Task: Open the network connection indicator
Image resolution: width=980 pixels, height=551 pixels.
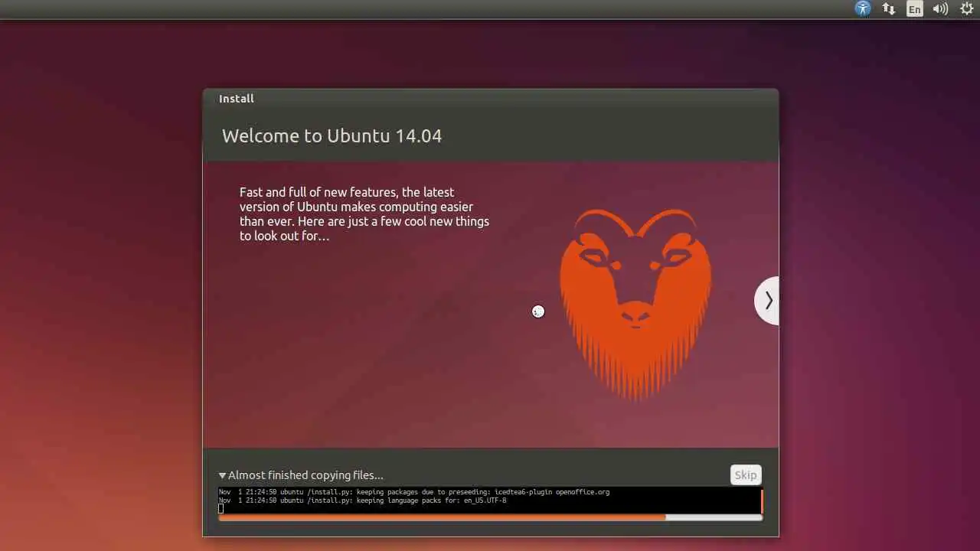Action: click(x=889, y=8)
